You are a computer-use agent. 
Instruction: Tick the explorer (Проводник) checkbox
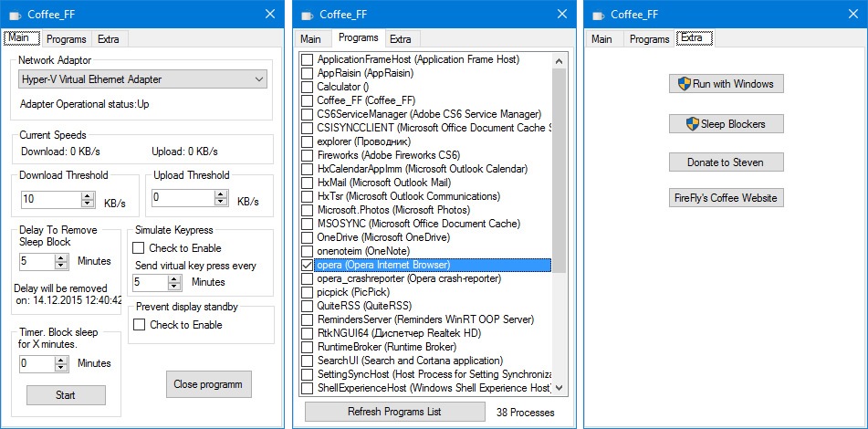(x=308, y=141)
